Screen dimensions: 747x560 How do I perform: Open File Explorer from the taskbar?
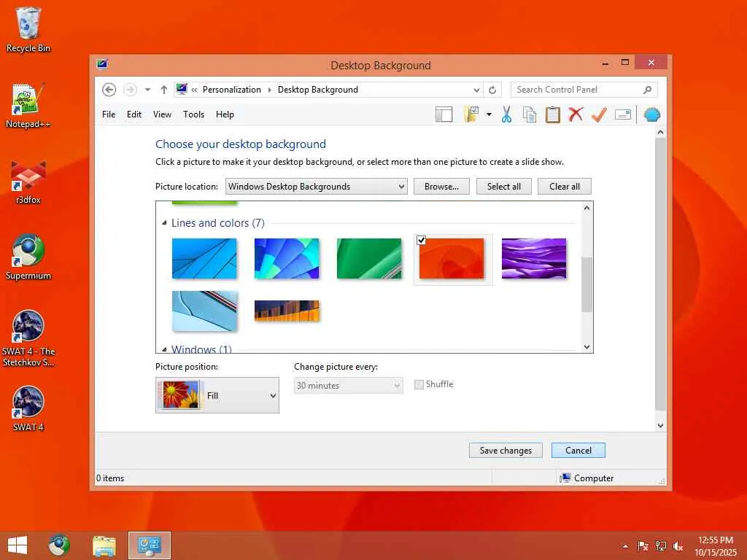[x=104, y=545]
